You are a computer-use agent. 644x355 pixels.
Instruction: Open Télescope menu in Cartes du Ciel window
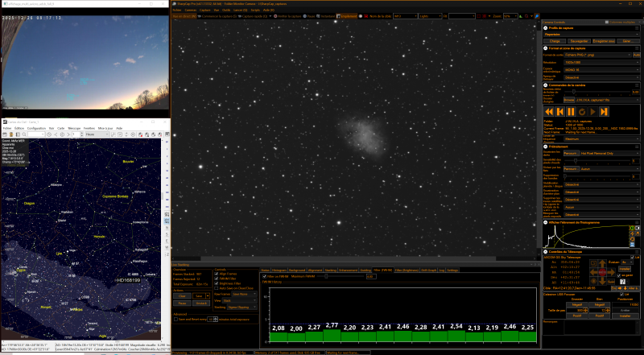[74, 128]
